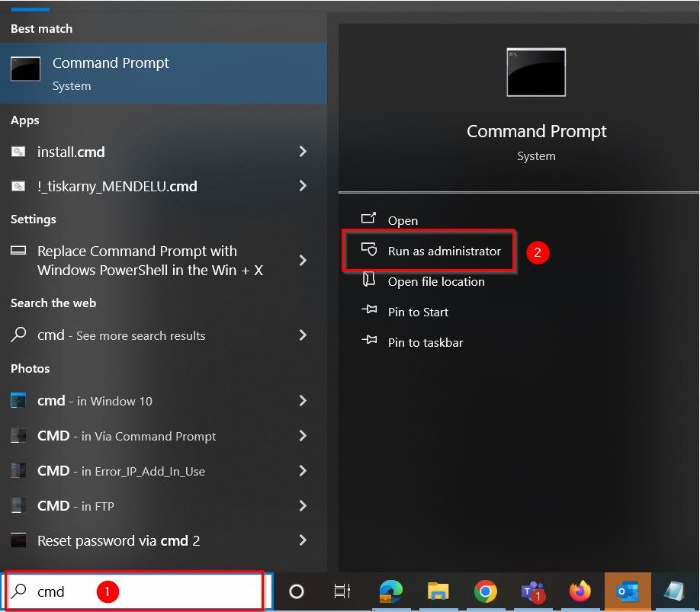Open Task View from the taskbar
The image size is (700, 612).
[342, 591]
